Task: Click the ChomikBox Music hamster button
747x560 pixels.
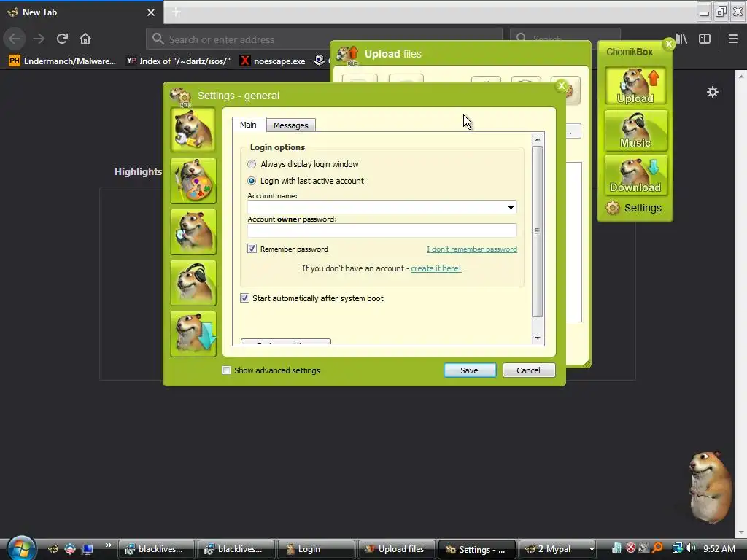Action: [635, 130]
